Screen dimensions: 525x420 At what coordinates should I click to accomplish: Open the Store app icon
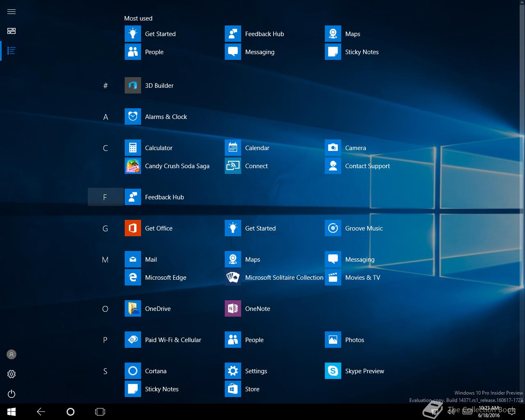click(233, 389)
